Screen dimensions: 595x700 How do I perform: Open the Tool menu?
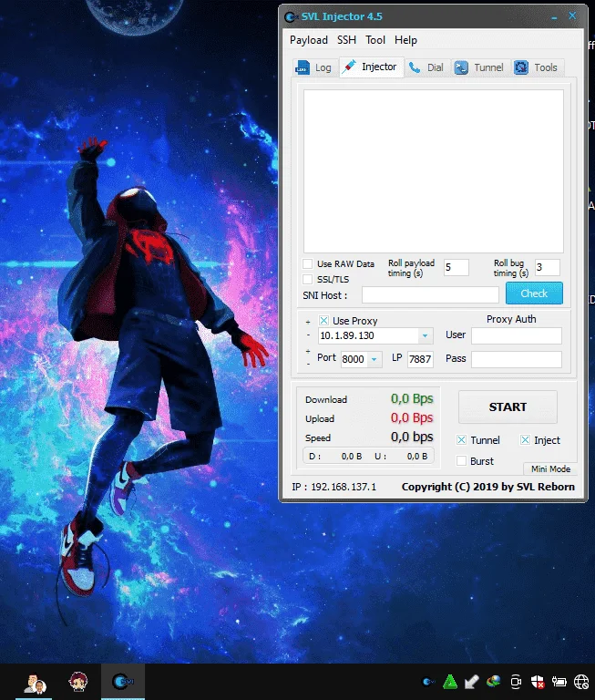click(375, 40)
